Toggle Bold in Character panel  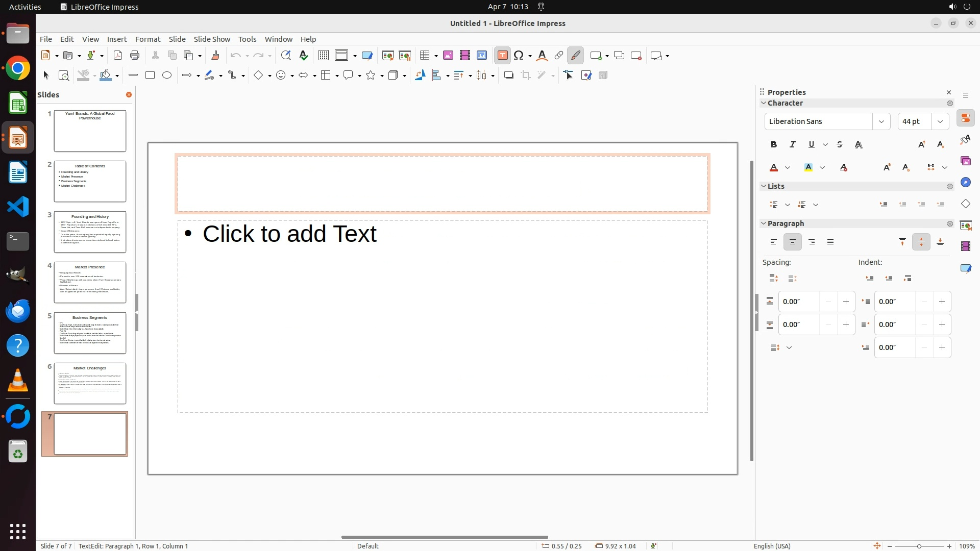(774, 145)
